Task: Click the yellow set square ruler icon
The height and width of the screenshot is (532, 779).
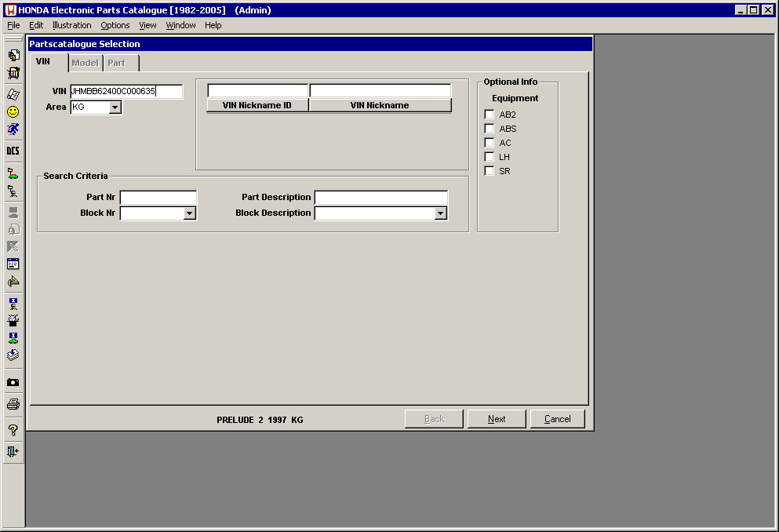Action: [x=13, y=282]
